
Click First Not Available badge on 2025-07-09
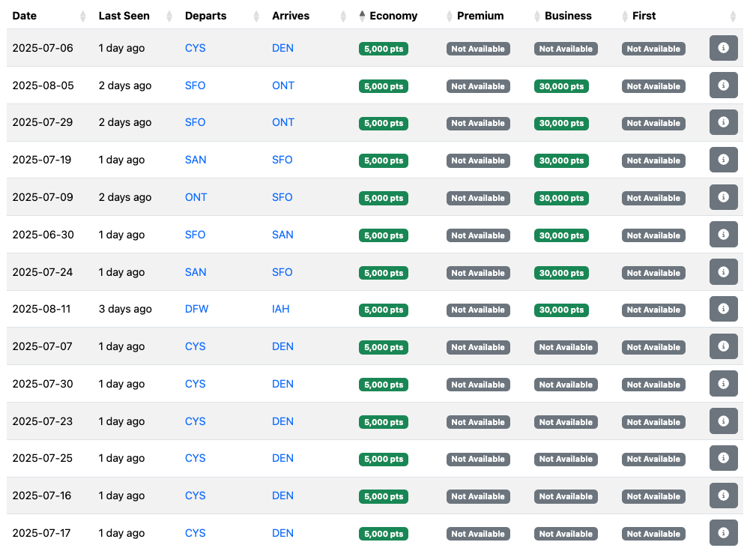click(653, 198)
